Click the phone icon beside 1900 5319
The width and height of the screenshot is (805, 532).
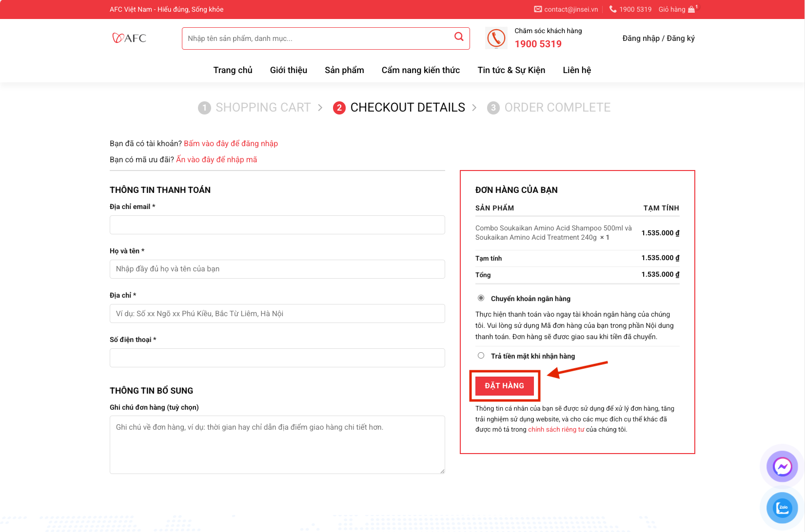point(613,9)
